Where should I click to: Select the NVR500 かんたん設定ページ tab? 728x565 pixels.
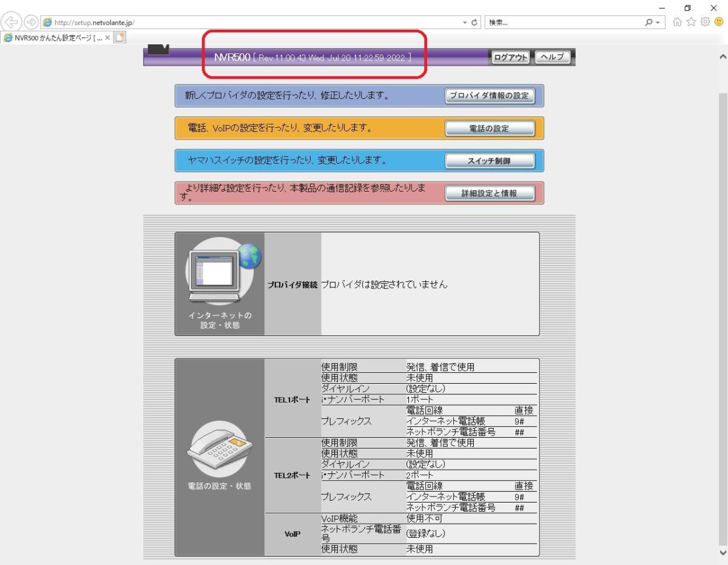point(52,36)
